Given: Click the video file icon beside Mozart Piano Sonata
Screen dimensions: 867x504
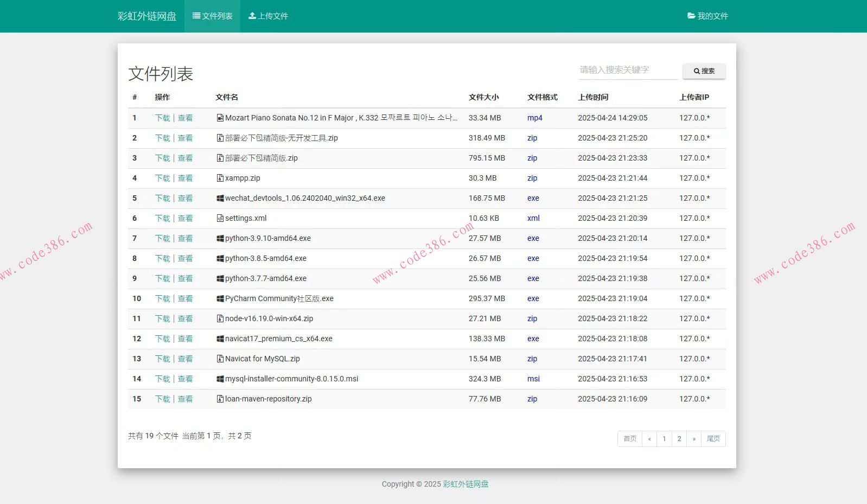Looking at the screenshot, I should 220,118.
